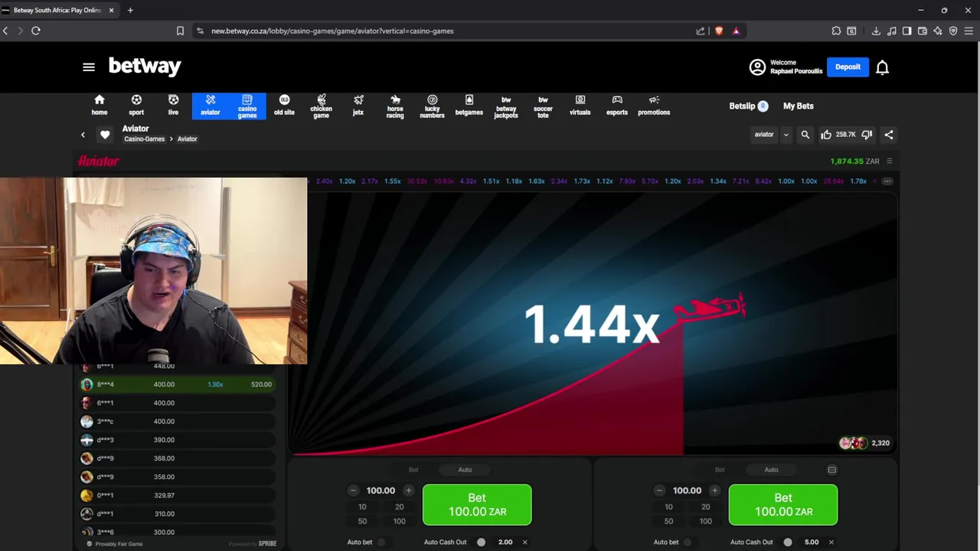Open browser downloads icon
The width and height of the screenshot is (980, 551).
[x=876, y=31]
